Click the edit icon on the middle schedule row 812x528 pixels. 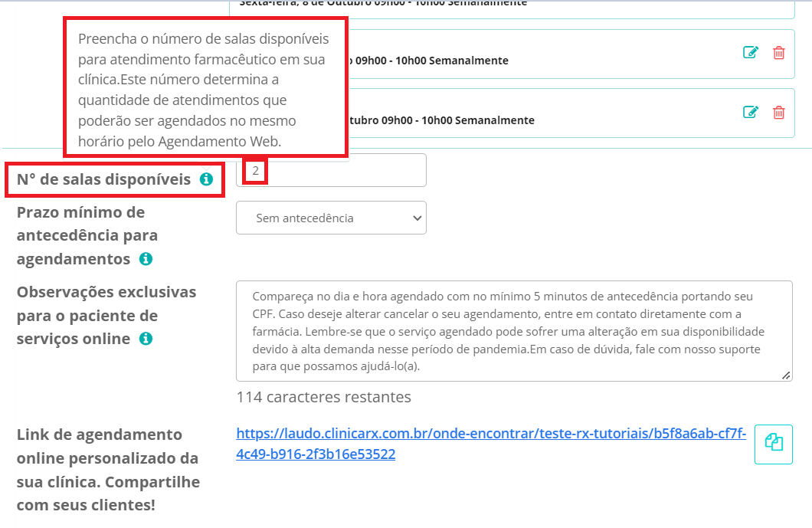tap(751, 53)
